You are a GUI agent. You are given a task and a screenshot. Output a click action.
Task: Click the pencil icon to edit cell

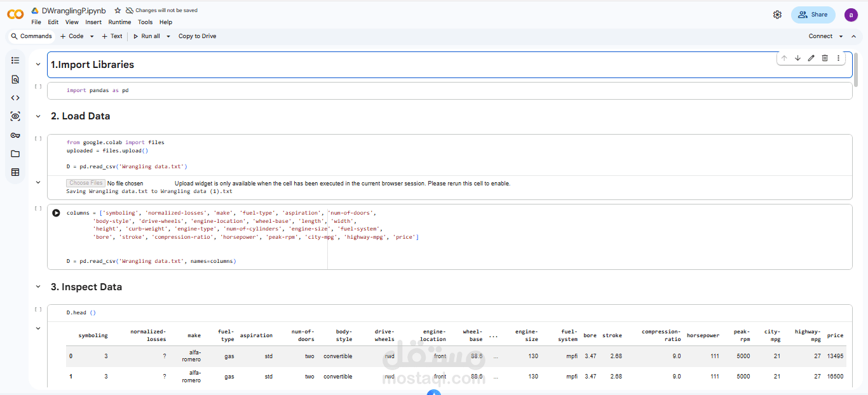(811, 58)
